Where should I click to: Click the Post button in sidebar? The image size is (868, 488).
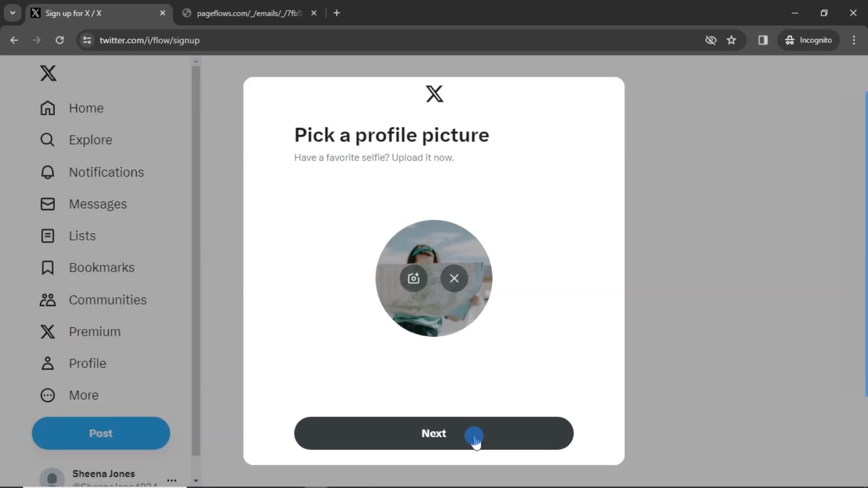tap(101, 433)
